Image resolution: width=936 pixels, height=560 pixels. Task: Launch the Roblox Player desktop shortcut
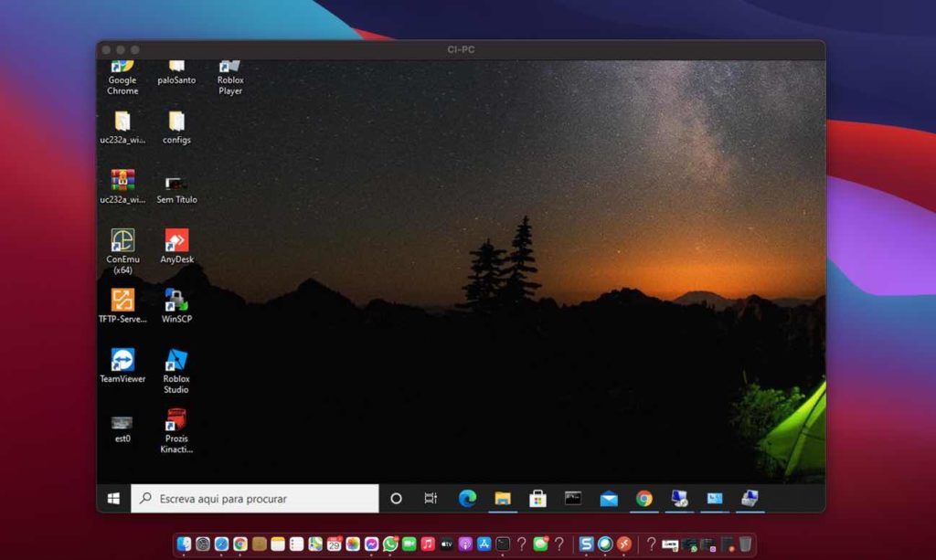pyautogui.click(x=229, y=79)
